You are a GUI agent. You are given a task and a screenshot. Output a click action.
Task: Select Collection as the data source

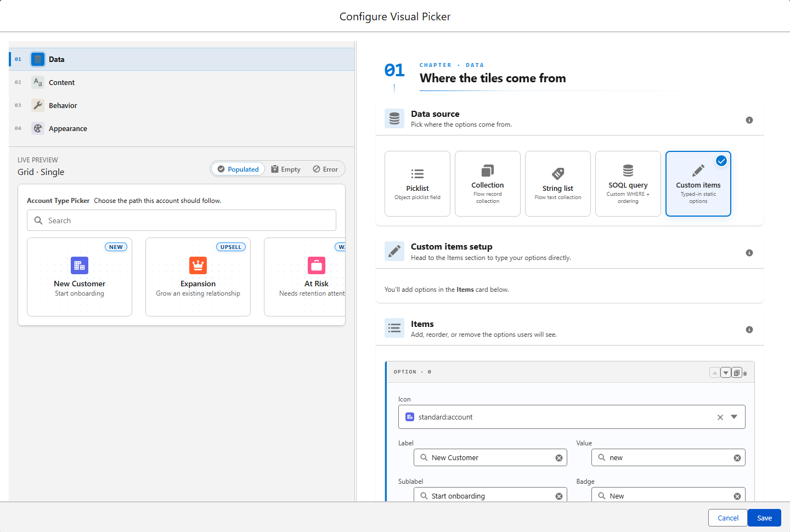(488, 184)
